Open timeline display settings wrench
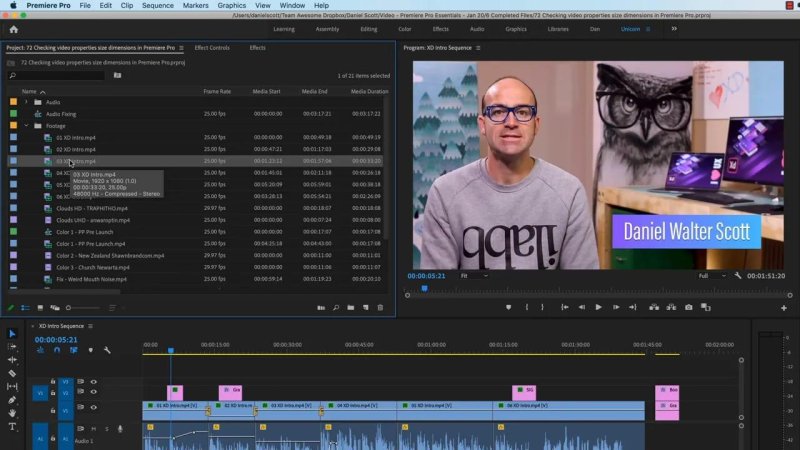This screenshot has width=800, height=450. [107, 350]
